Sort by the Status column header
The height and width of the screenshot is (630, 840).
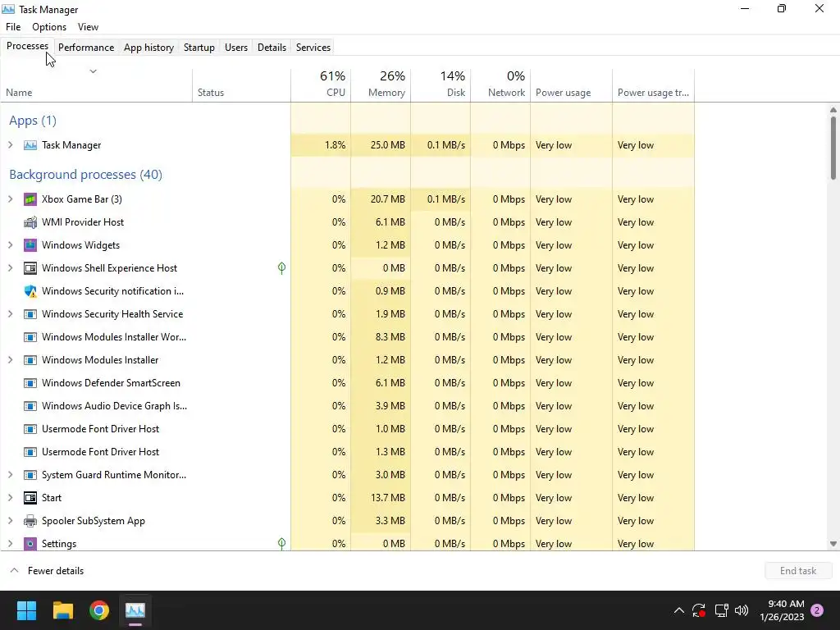point(242,84)
